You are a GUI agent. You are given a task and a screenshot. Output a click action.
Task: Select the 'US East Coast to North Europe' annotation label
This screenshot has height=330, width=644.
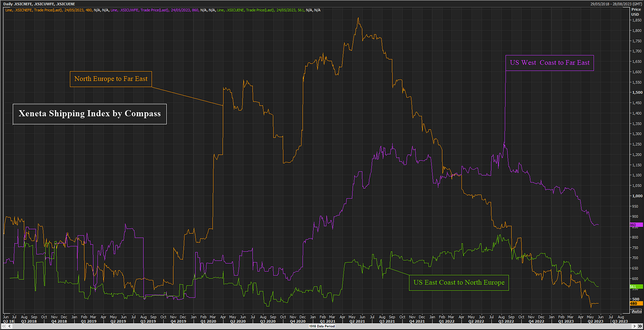[x=459, y=282]
